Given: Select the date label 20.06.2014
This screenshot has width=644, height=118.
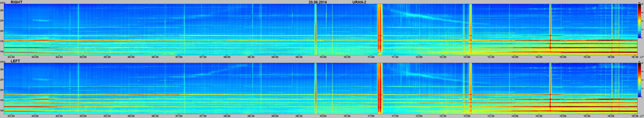Looking at the screenshot, I should [317, 2].
